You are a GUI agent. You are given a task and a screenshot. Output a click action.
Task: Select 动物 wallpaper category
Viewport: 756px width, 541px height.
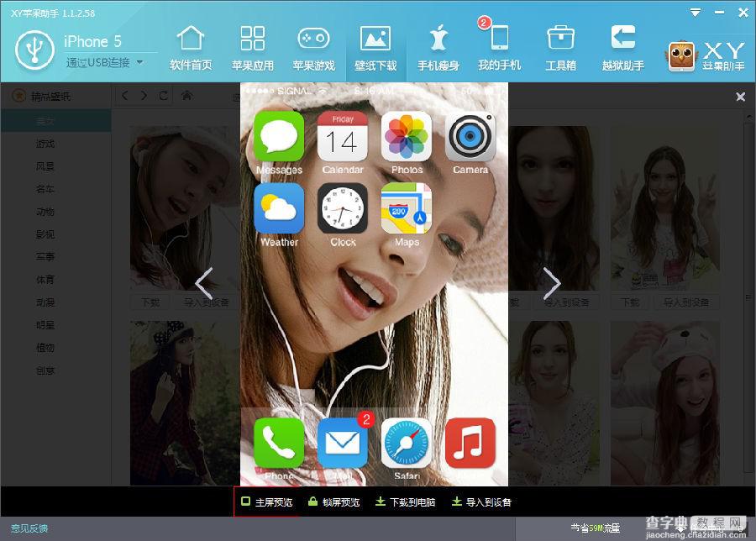[x=45, y=212]
